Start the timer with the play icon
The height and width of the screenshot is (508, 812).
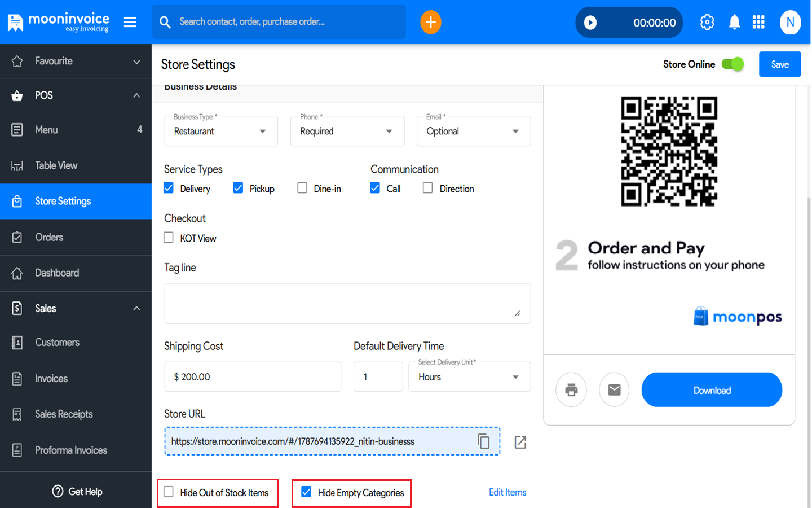[x=590, y=23]
